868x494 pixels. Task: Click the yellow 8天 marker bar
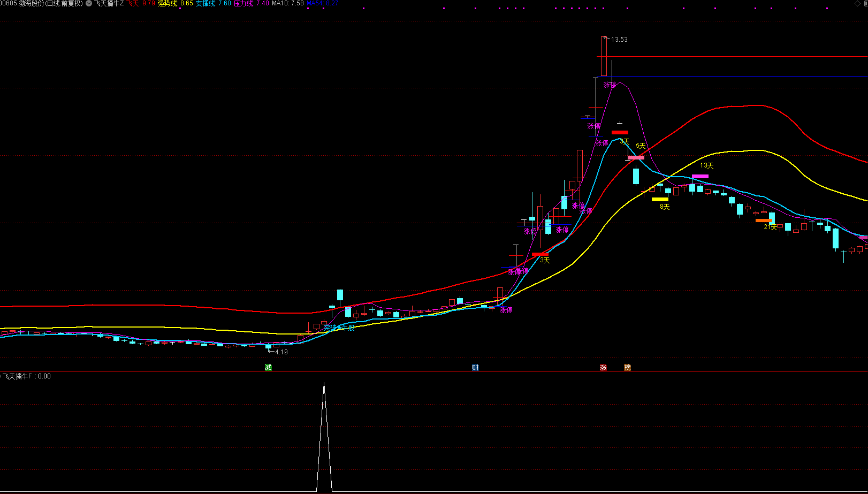(660, 199)
